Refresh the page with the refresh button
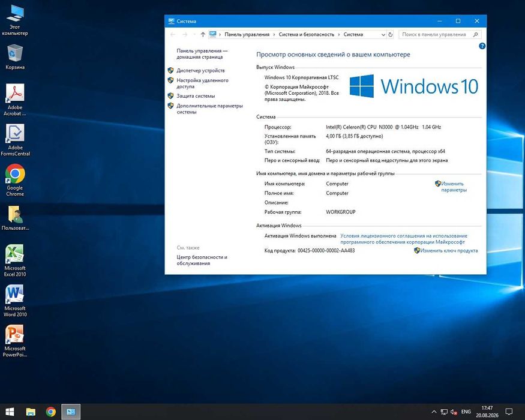The image size is (525, 420). click(x=390, y=34)
